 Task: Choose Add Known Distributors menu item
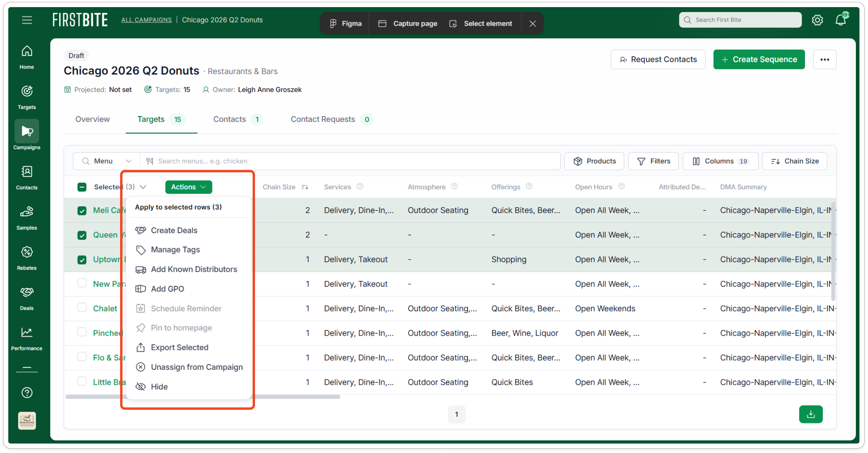[188, 269]
